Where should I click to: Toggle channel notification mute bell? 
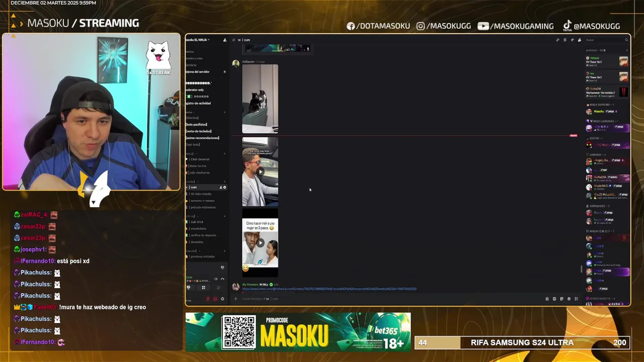pos(565,40)
